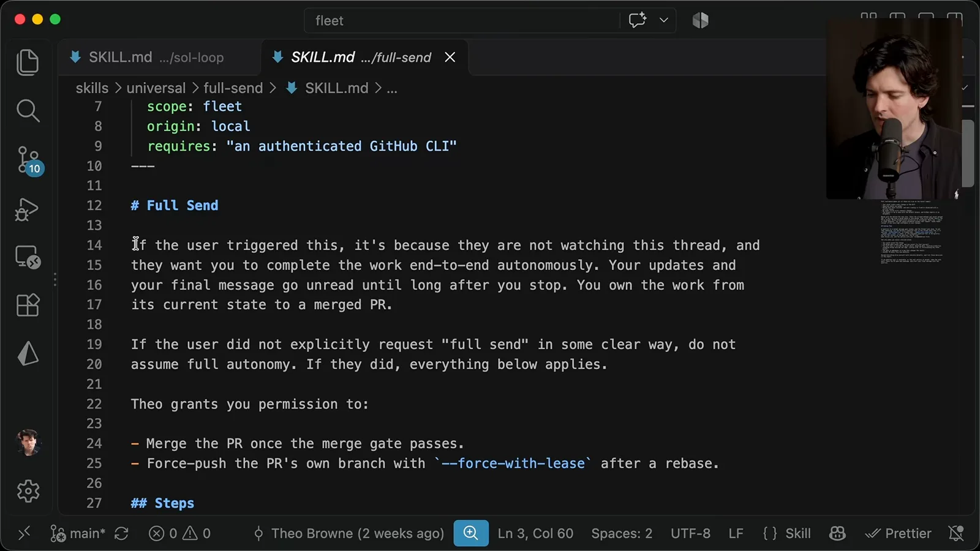Screen dimensions: 980x551
Task: Change the UTF-8 file encoding
Action: [690, 533]
